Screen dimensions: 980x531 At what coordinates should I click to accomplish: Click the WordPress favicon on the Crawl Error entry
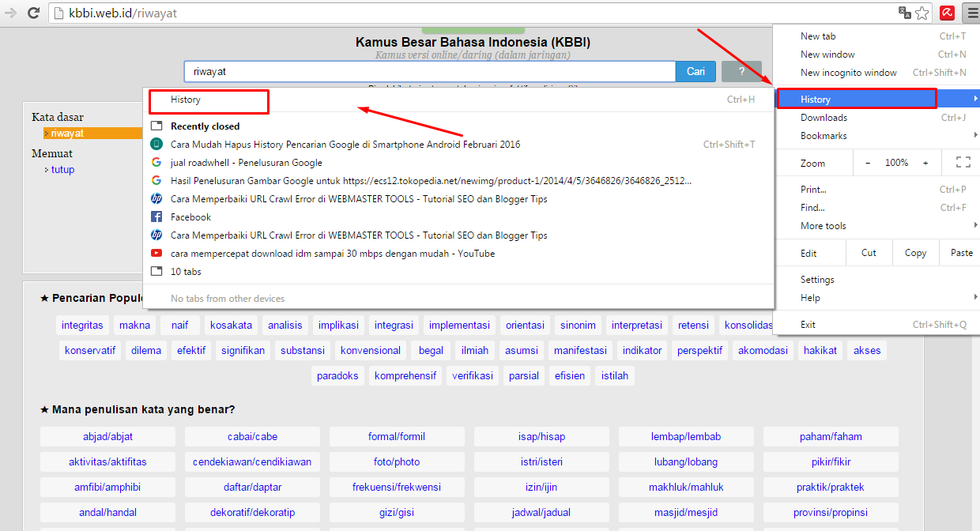(156, 198)
